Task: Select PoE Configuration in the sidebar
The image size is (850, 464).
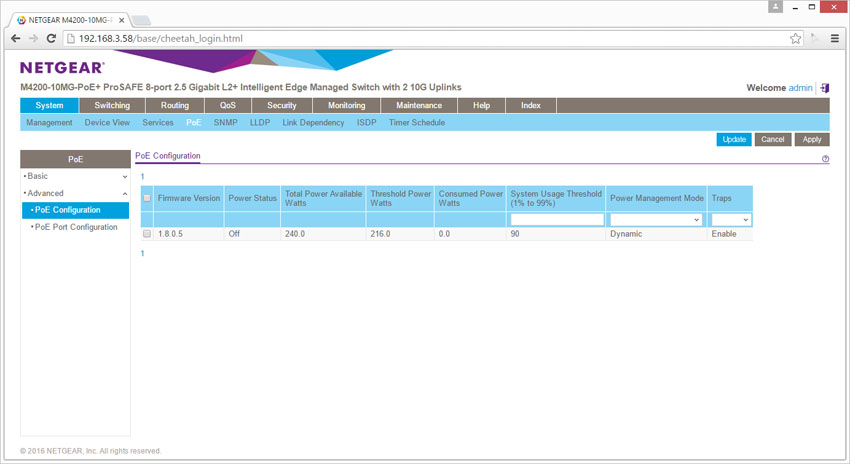Action: 75,210
